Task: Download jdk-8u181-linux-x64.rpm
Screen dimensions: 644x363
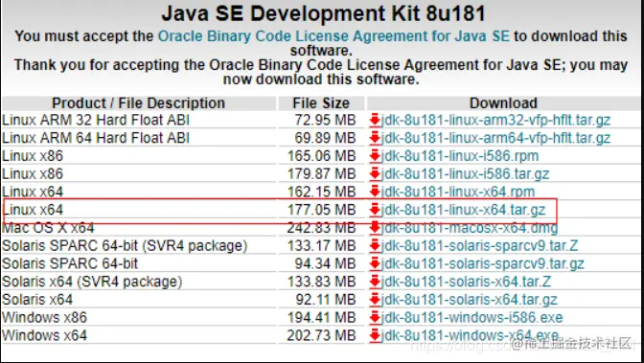Action: coord(458,192)
